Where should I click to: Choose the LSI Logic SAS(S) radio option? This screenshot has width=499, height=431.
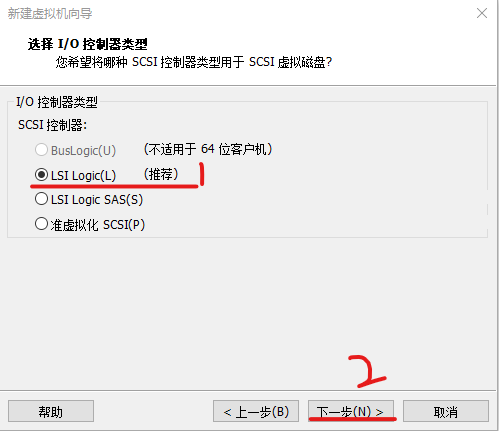[41, 199]
